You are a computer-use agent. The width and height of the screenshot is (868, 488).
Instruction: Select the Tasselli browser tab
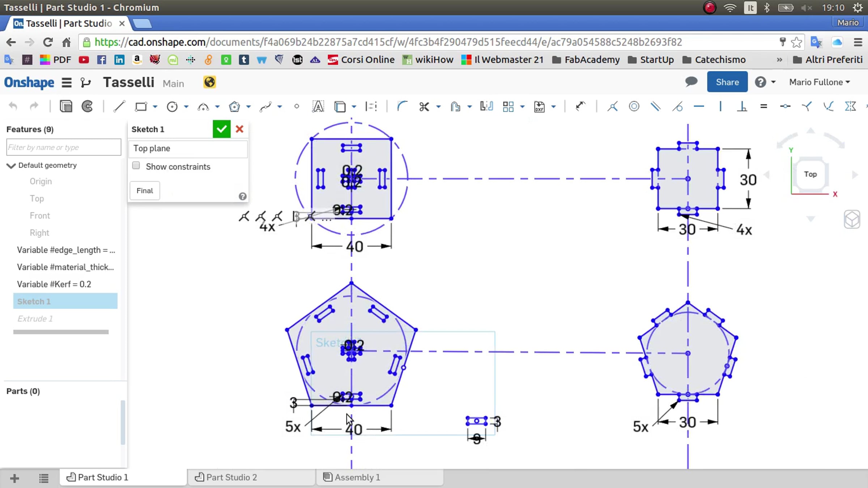(x=69, y=24)
